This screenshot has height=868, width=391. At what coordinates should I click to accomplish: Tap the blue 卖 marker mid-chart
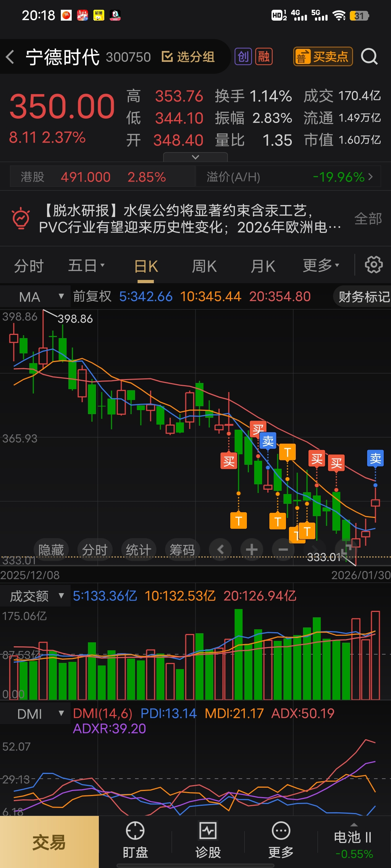pos(268,441)
